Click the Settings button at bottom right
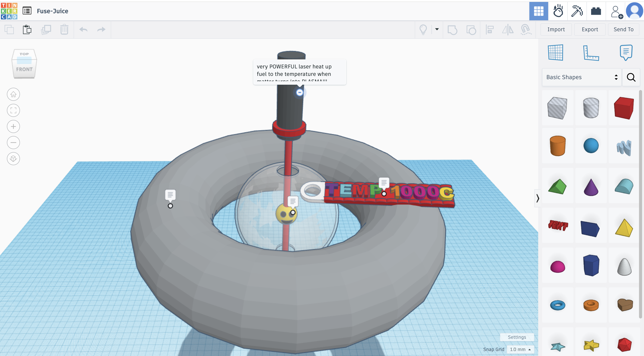 [517, 337]
